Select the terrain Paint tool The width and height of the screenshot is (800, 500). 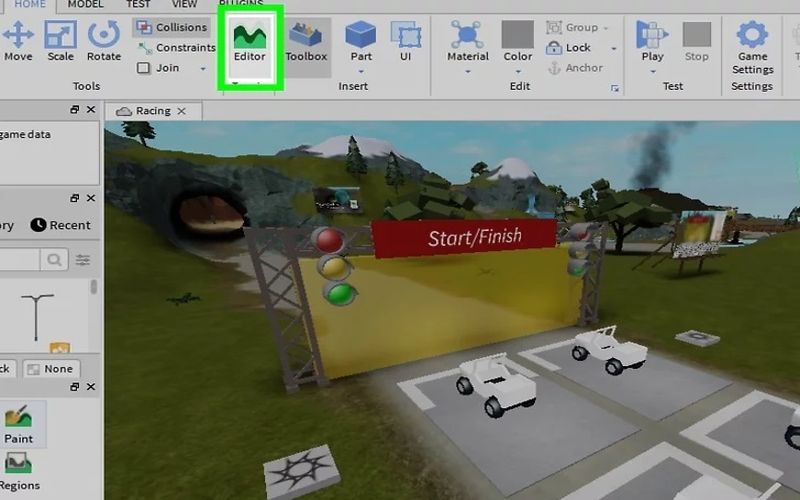19,424
